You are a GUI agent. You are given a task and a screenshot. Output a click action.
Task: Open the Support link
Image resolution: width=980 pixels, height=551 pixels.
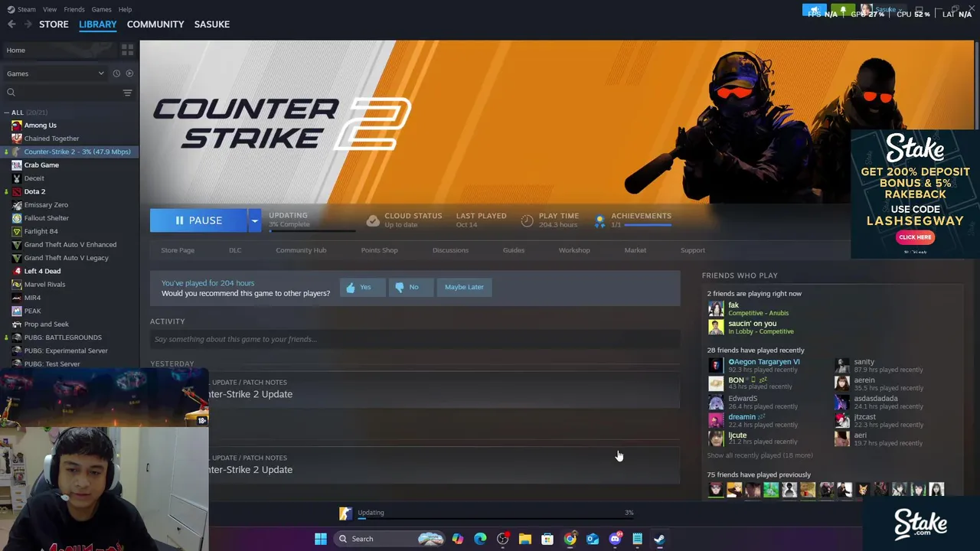[693, 250]
